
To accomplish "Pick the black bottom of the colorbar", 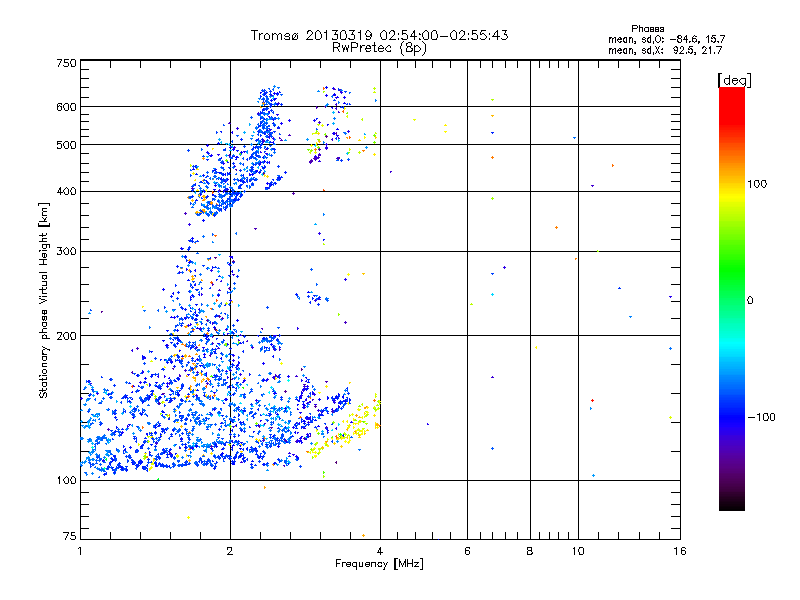I will 732,505.
